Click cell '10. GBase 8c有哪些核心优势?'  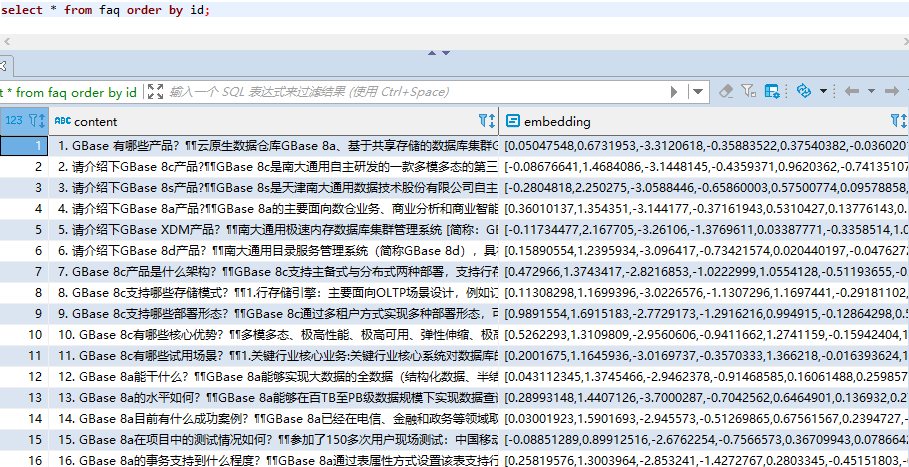point(274,334)
